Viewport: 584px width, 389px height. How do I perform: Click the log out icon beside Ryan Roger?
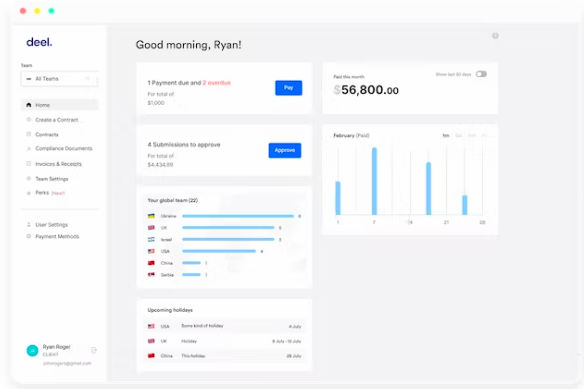tap(94, 350)
